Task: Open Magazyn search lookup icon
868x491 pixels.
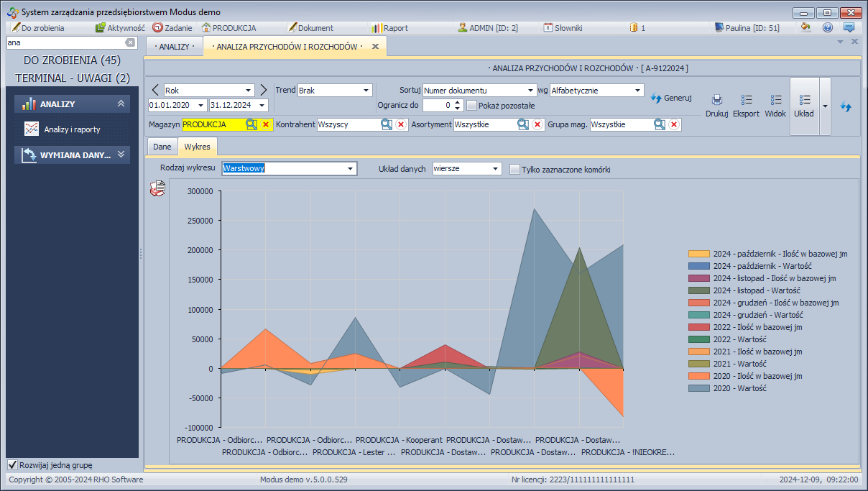Action: [x=251, y=124]
